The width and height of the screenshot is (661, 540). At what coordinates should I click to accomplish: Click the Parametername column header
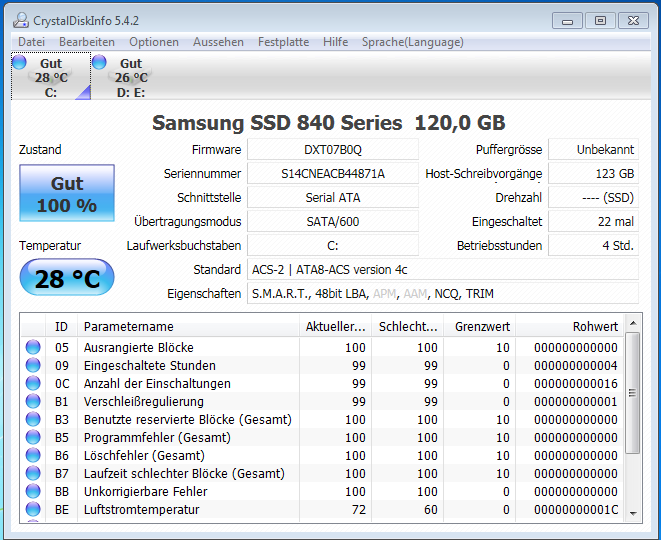click(188, 326)
